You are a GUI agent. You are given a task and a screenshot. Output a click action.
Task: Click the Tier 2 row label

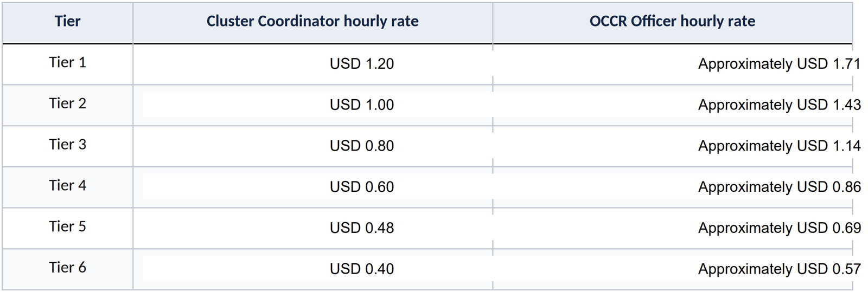(68, 104)
